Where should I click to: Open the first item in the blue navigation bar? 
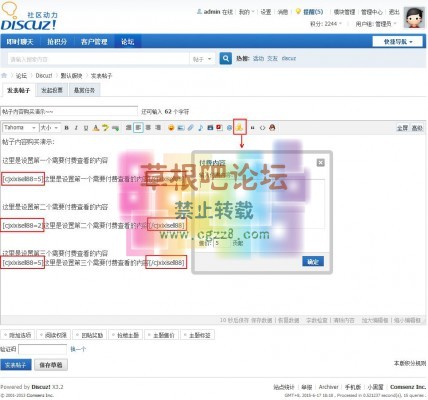point(20,42)
